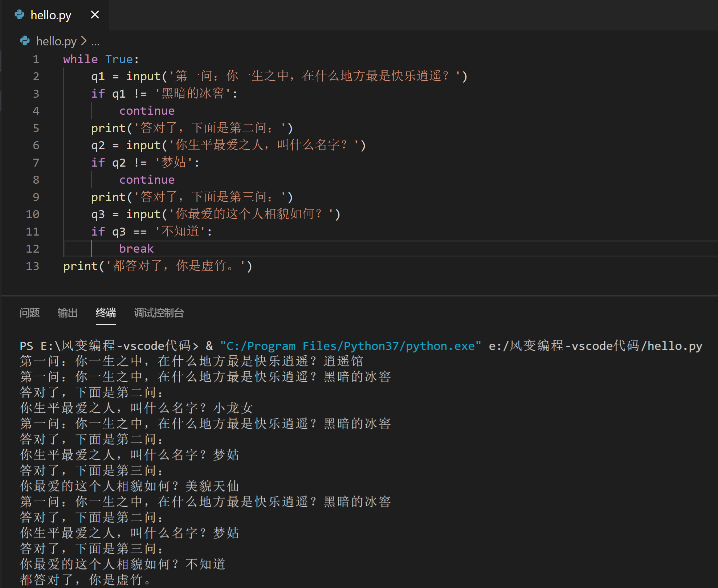Select the hello.py editor tab
718x588 pixels.
click(51, 15)
